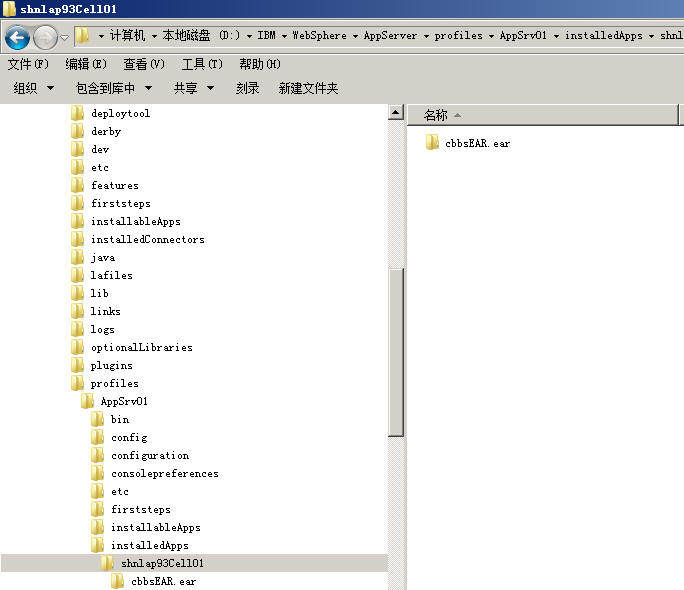The height and width of the screenshot is (590, 684).
Task: Select the cbbsEAR.ear folder in the file list
Action: 468,143
